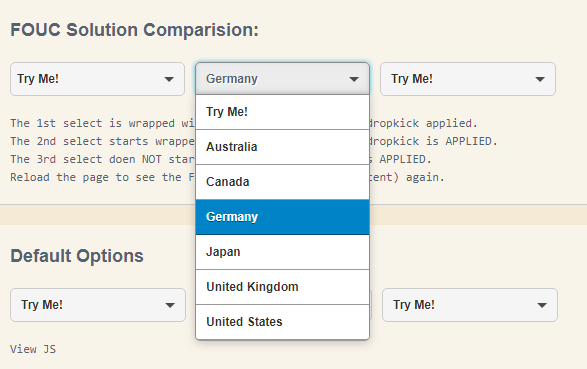Select Japan from the dropdown list
587x369 pixels.
[282, 252]
